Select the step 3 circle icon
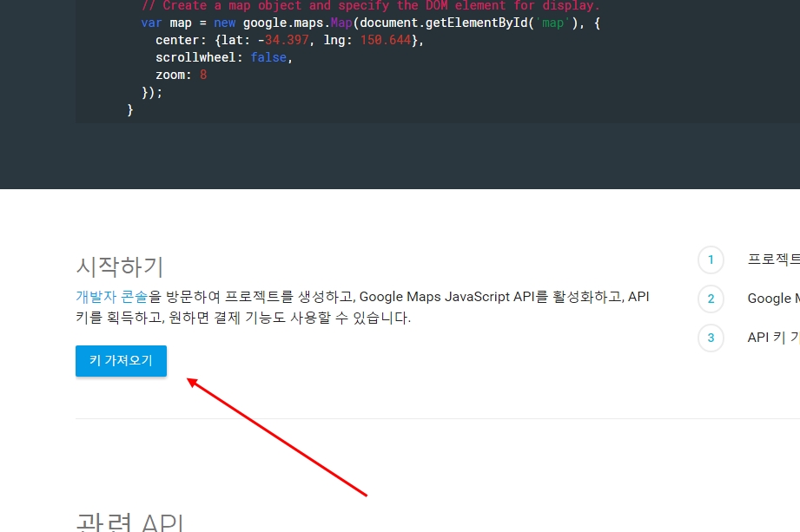800x532 pixels. click(x=711, y=338)
